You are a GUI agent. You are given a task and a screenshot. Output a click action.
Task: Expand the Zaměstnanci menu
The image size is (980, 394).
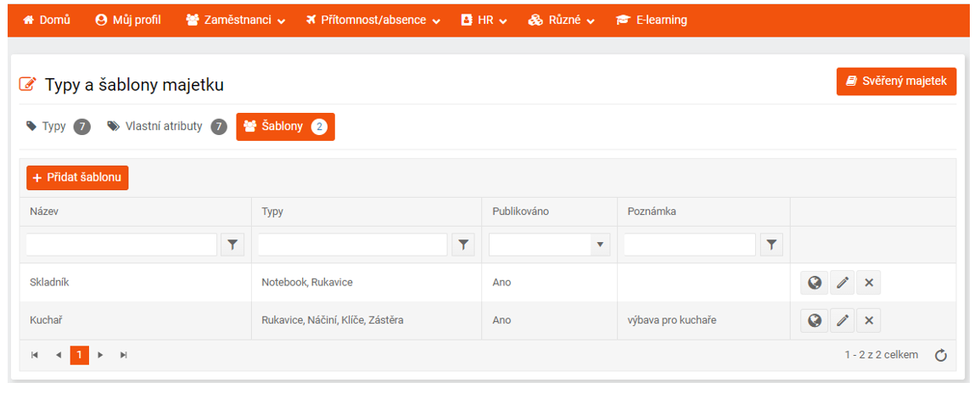point(236,20)
